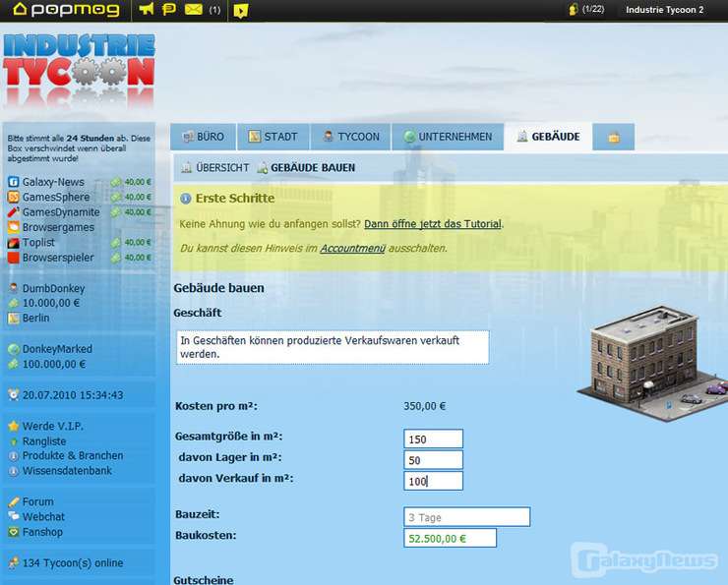Viewport: 728px width, 585px height.
Task: Open the Accountmenü link
Action: [x=352, y=248]
